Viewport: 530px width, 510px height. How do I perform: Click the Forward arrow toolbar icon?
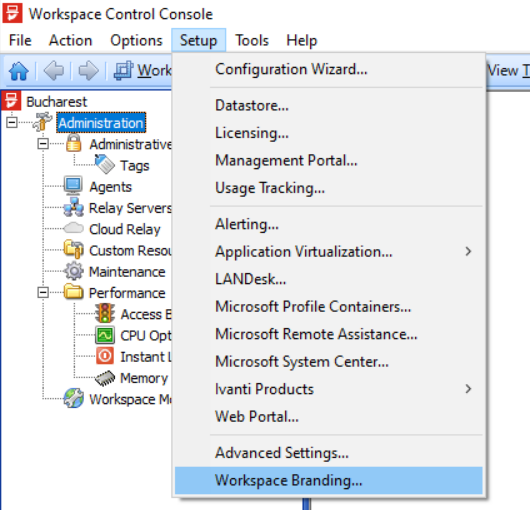pyautogui.click(x=88, y=71)
